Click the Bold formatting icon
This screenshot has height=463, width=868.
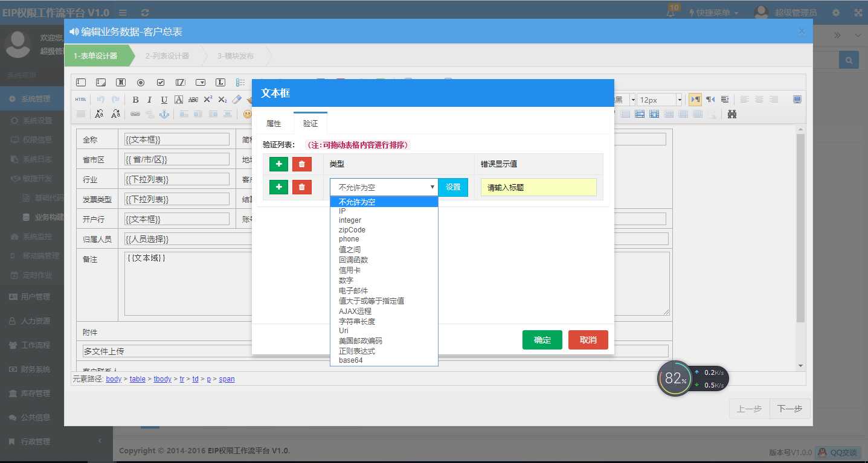coord(136,100)
